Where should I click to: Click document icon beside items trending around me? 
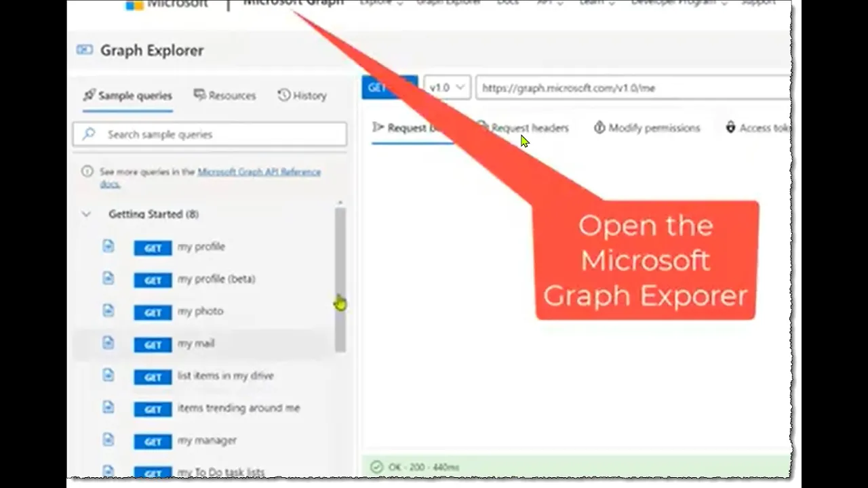(108, 407)
